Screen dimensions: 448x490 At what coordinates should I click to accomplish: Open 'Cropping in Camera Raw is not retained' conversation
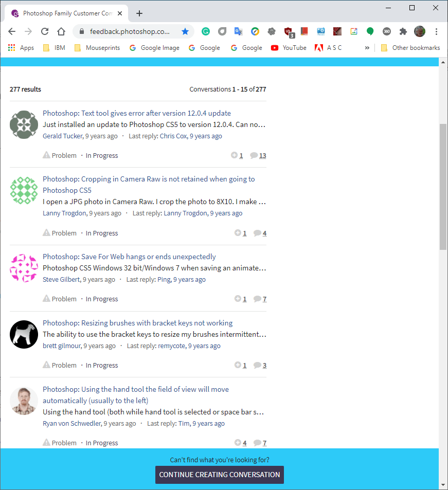pos(149,185)
